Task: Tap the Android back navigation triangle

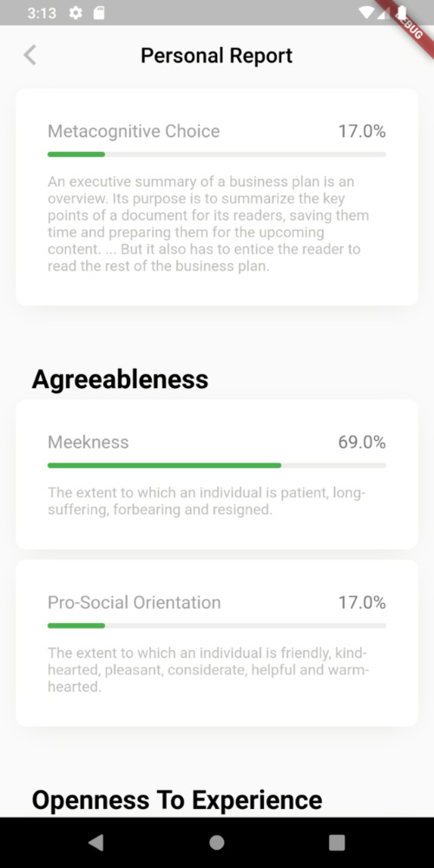Action: tap(95, 843)
